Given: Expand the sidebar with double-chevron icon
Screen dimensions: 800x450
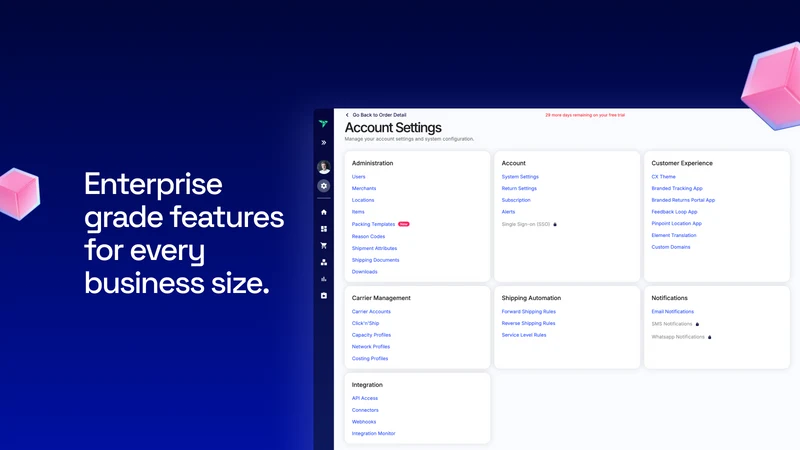Looking at the screenshot, I should click(323, 143).
